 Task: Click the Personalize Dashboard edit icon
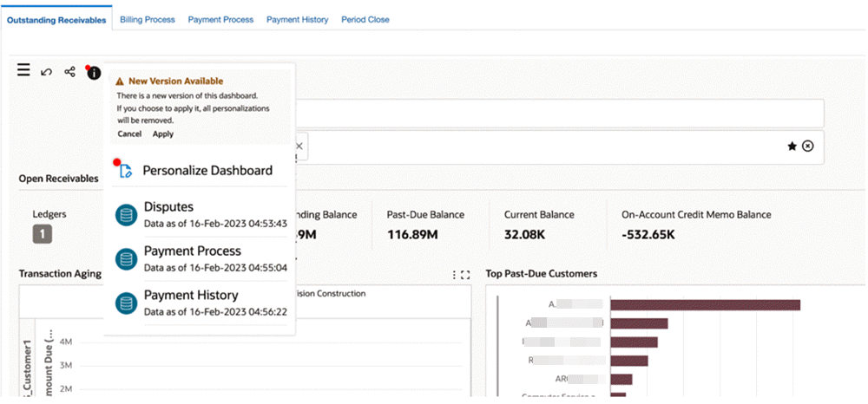tap(126, 171)
